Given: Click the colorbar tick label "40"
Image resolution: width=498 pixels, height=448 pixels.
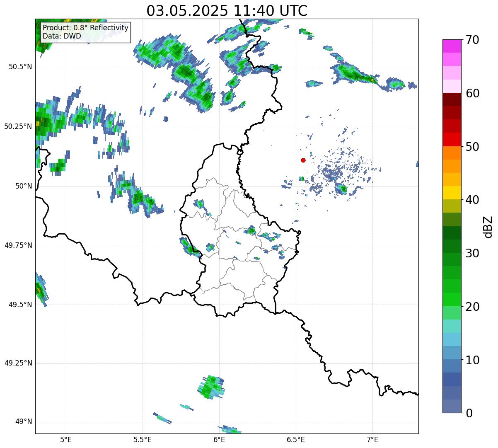Looking at the screenshot, I should pyautogui.click(x=472, y=200).
